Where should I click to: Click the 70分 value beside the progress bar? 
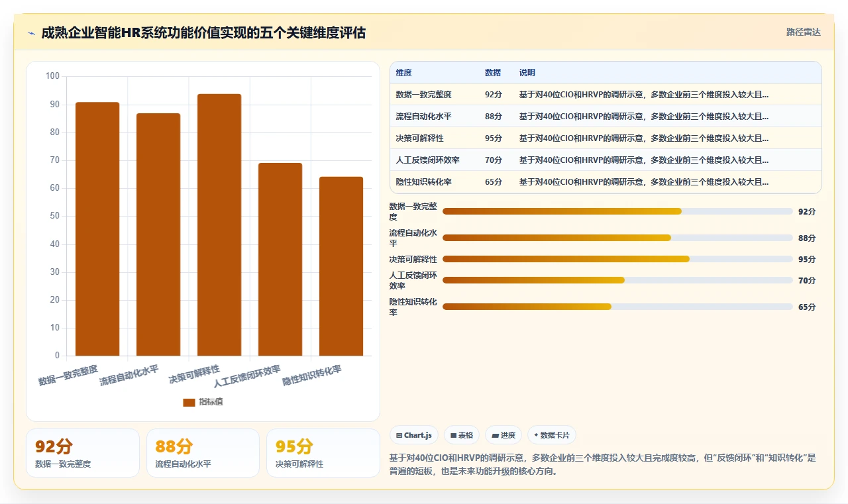tap(807, 281)
